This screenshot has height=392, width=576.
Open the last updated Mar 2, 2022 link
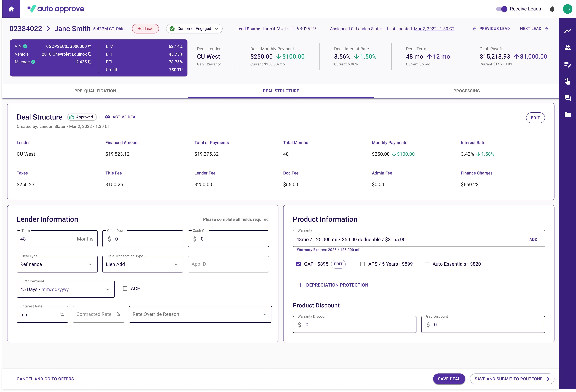point(434,29)
